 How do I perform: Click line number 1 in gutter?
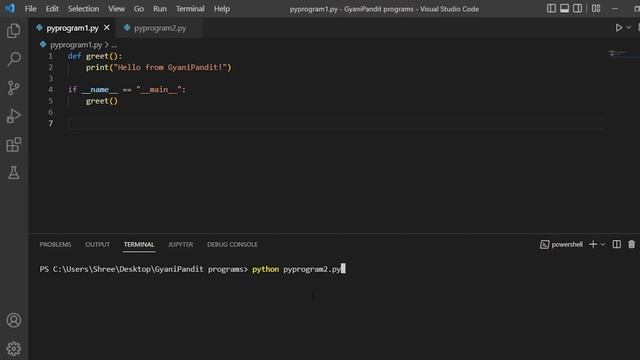(x=51, y=56)
